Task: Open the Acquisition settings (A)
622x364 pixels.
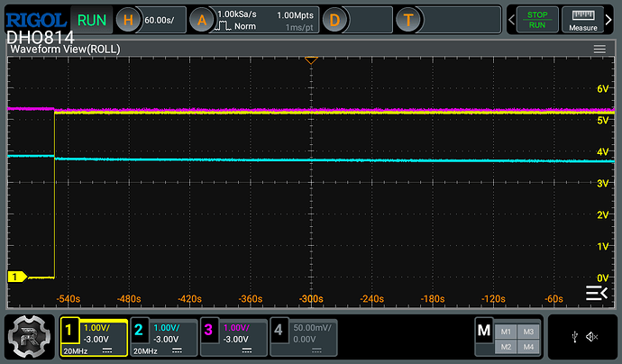Action: 202,19
